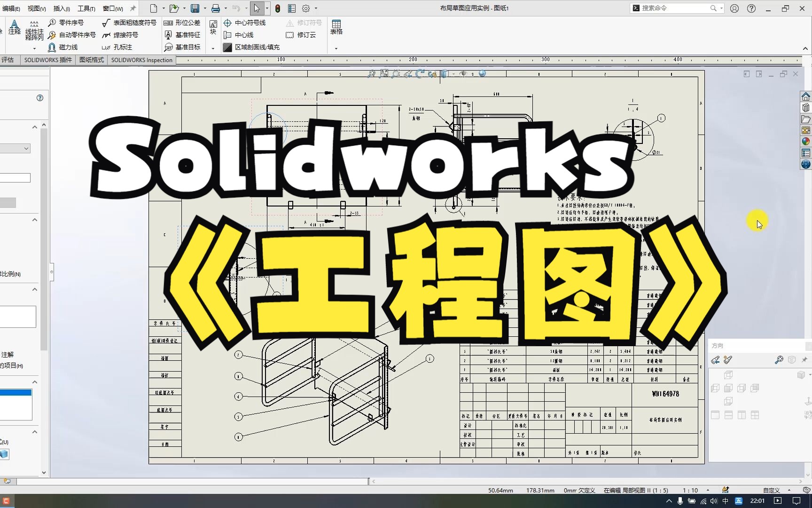The height and width of the screenshot is (508, 812).
Task: Click the property panel help icon
Action: point(40,98)
